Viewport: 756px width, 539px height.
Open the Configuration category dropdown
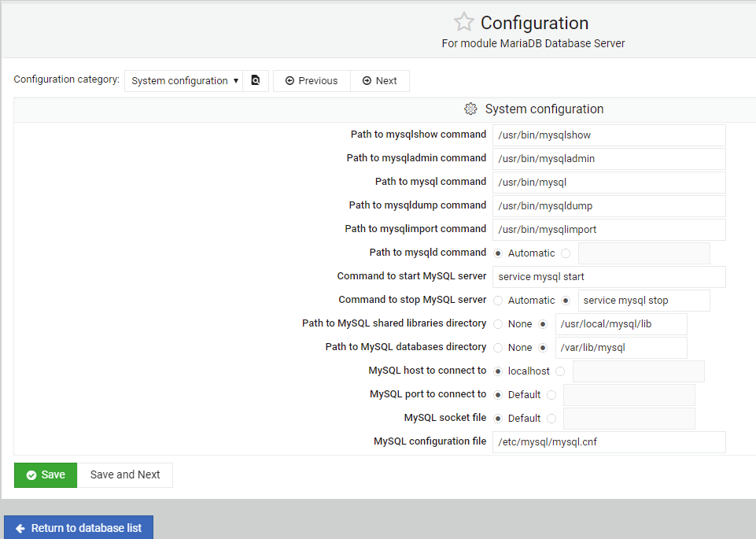click(184, 81)
